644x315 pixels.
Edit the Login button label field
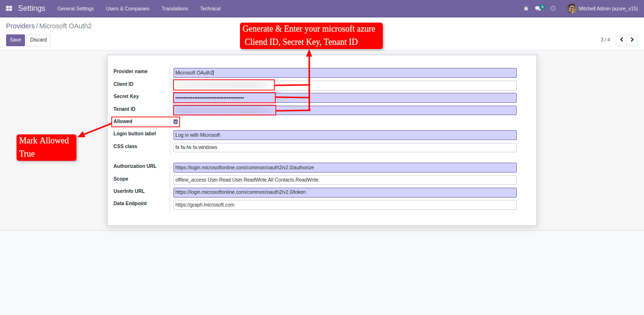pyautogui.click(x=345, y=135)
